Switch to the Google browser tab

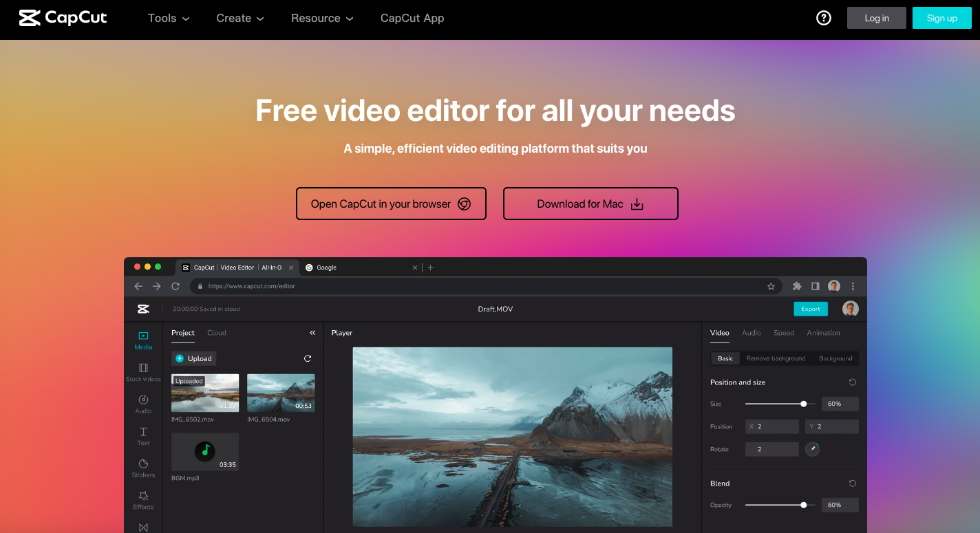coord(361,268)
